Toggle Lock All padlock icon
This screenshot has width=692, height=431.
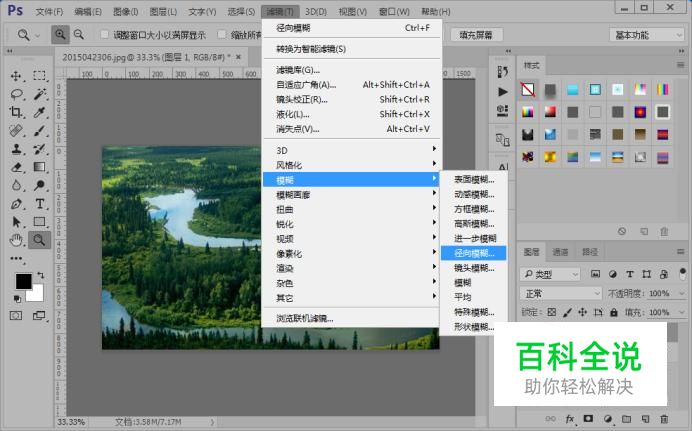point(614,312)
